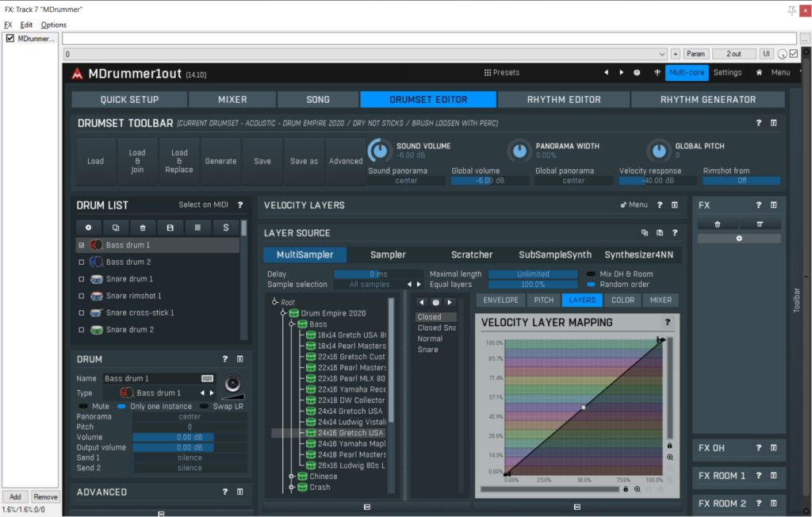Screen dimensions: 812x517
Task: Enable Mix OH & Room toggle
Action: pyautogui.click(x=591, y=274)
